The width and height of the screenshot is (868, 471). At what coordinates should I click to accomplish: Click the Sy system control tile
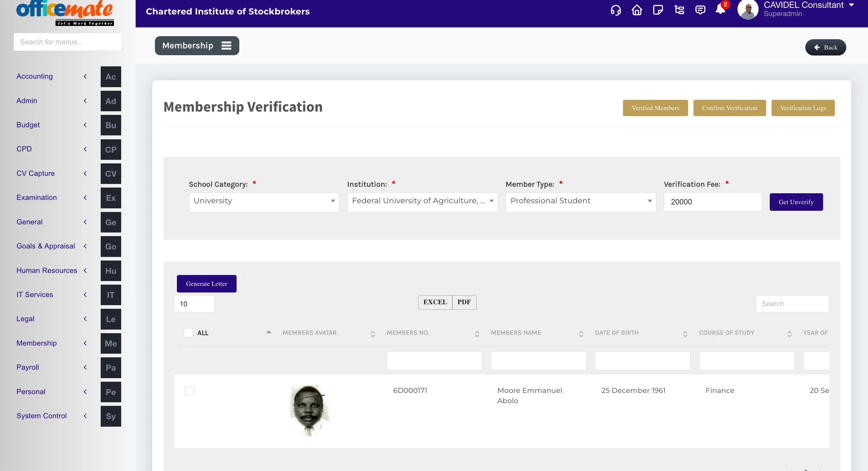click(111, 417)
